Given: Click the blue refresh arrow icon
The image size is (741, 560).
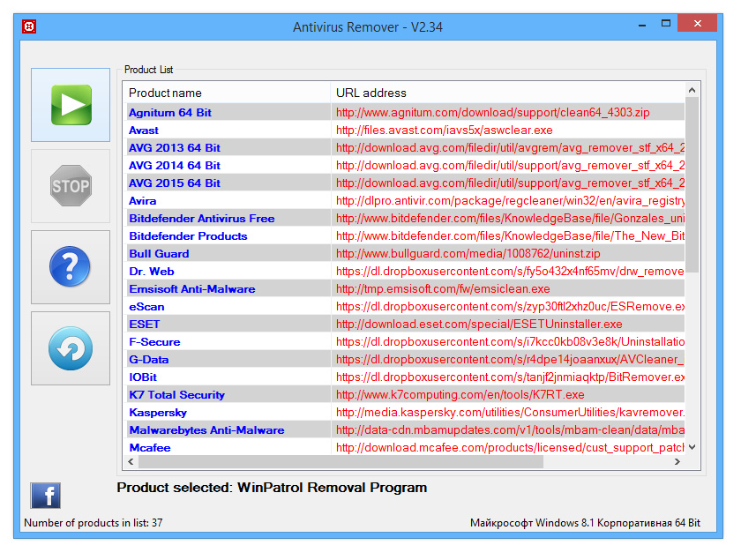Looking at the screenshot, I should pos(71,348).
